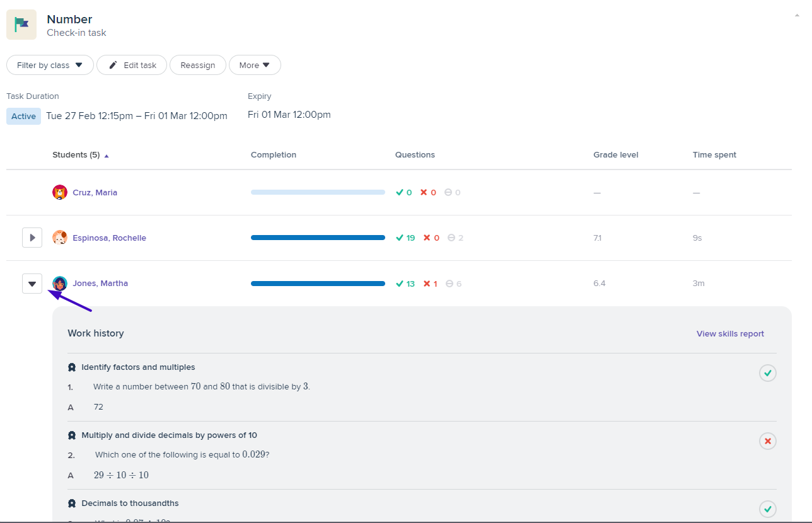Expand Rochelle Espinosa's work history
The height and width of the screenshot is (523, 812).
tap(32, 238)
